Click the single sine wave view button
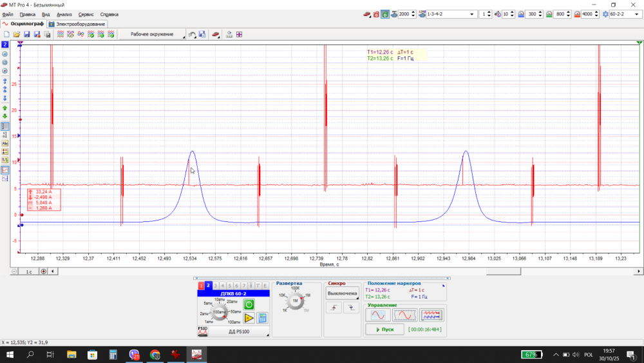 click(x=377, y=315)
